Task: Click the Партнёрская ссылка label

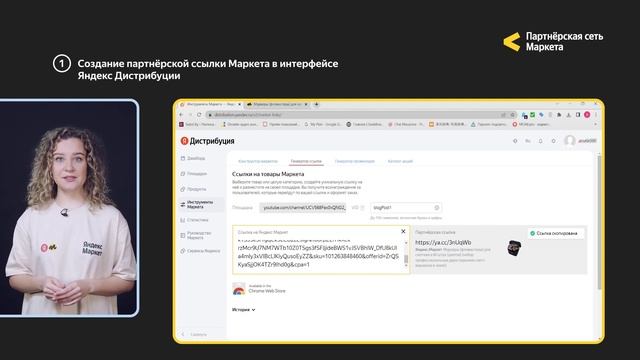Action: (435, 232)
